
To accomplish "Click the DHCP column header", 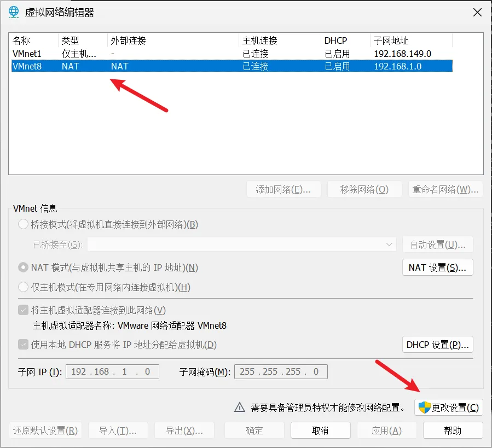I will (x=345, y=40).
